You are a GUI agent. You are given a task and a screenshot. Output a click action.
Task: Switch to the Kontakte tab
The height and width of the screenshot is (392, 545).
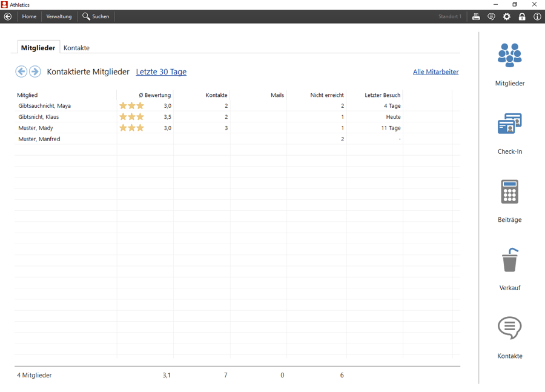76,48
